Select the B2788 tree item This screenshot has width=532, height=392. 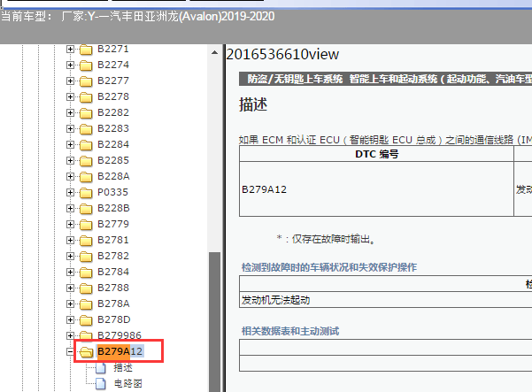(x=113, y=288)
